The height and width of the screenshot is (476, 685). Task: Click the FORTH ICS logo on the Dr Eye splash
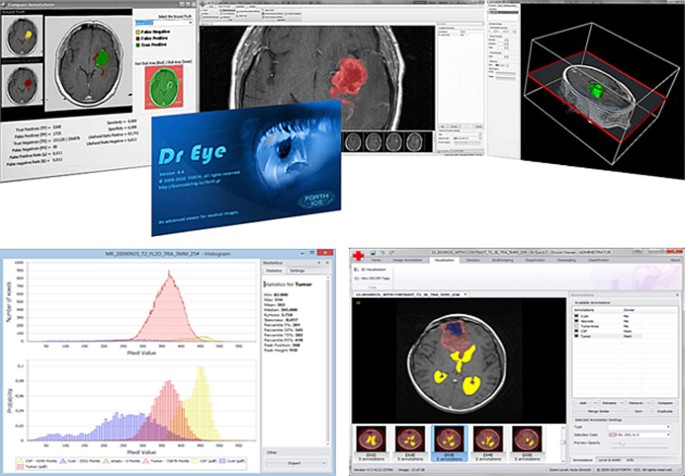point(316,200)
